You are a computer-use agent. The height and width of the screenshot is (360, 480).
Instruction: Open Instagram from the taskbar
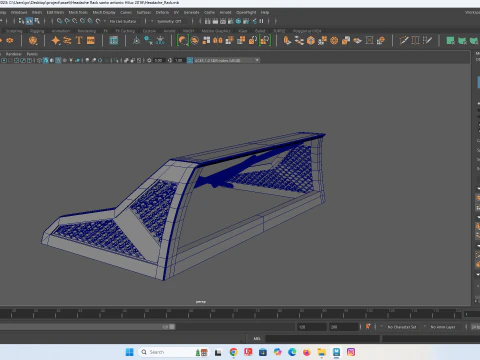point(351,352)
